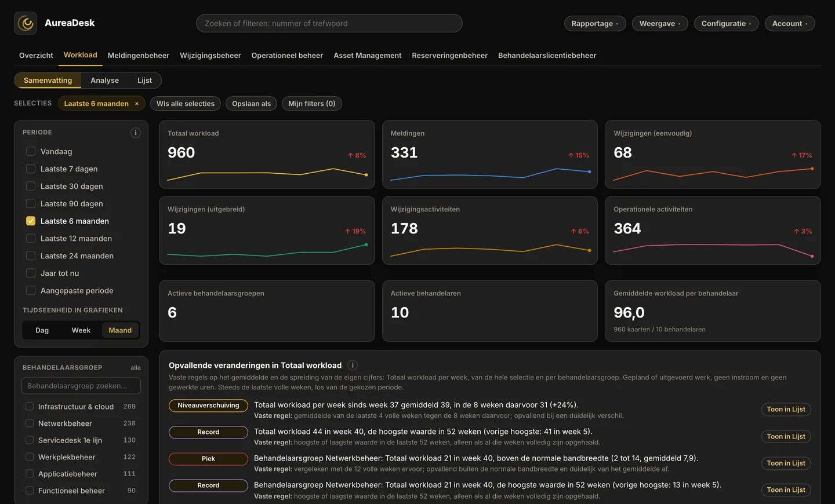Open the Account menu

click(790, 23)
